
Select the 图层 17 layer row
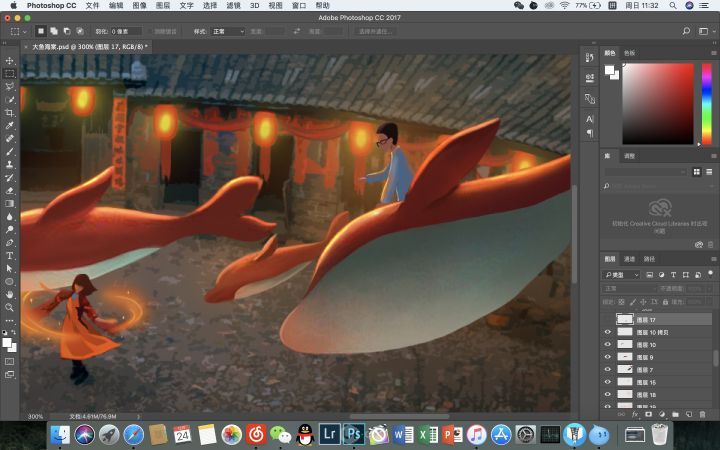coord(660,319)
